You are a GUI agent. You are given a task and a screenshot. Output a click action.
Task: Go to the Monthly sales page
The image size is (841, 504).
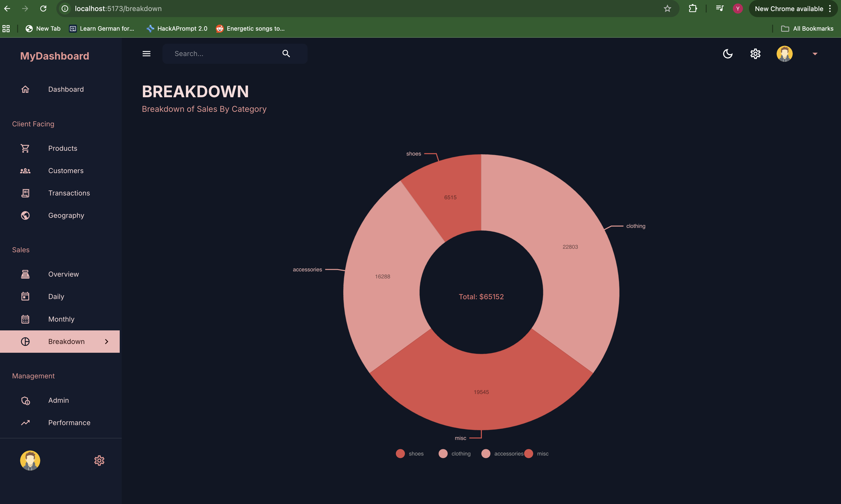pyautogui.click(x=61, y=319)
